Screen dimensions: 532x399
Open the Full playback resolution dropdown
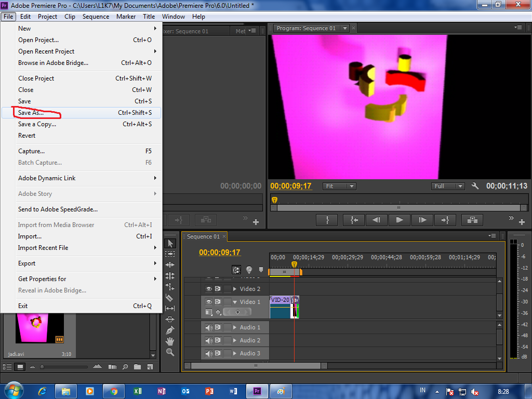(447, 186)
